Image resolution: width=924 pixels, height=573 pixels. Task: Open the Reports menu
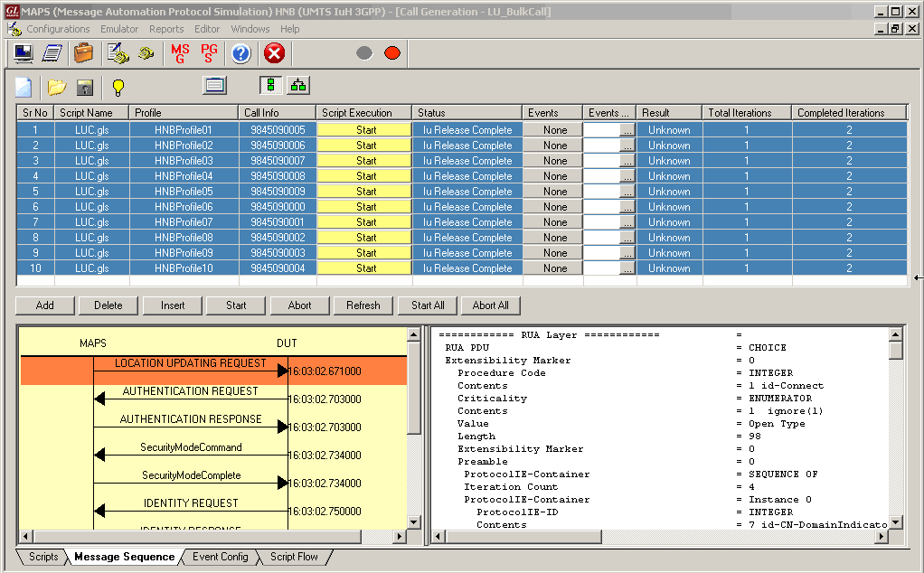click(166, 29)
